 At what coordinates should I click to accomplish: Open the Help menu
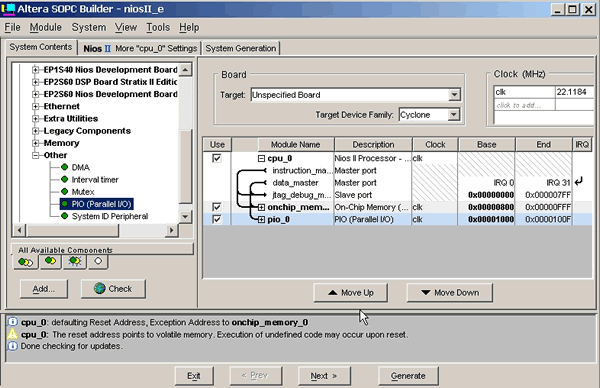189,28
